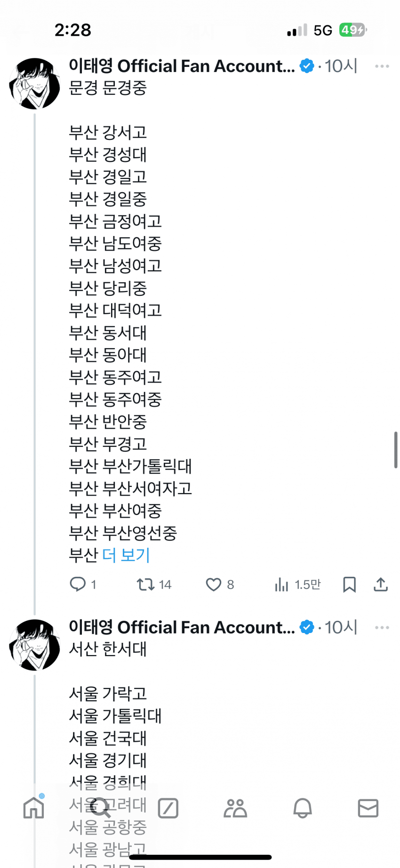
Task: Bookmark the 부산 school list tweet
Action: 349,584
